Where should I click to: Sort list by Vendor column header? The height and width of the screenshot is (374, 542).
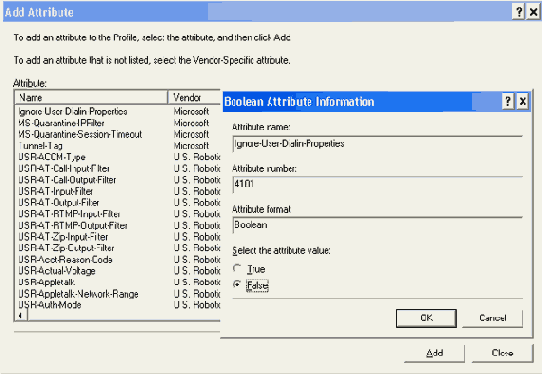(194, 97)
